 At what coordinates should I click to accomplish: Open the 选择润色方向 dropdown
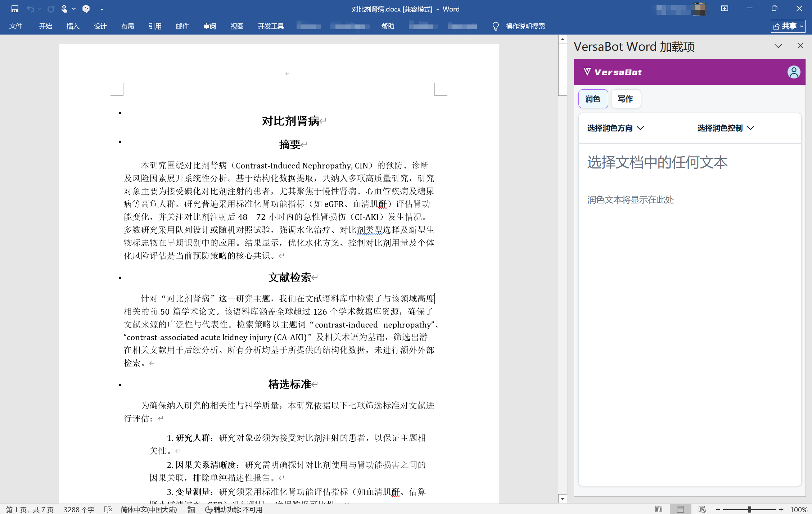[615, 128]
